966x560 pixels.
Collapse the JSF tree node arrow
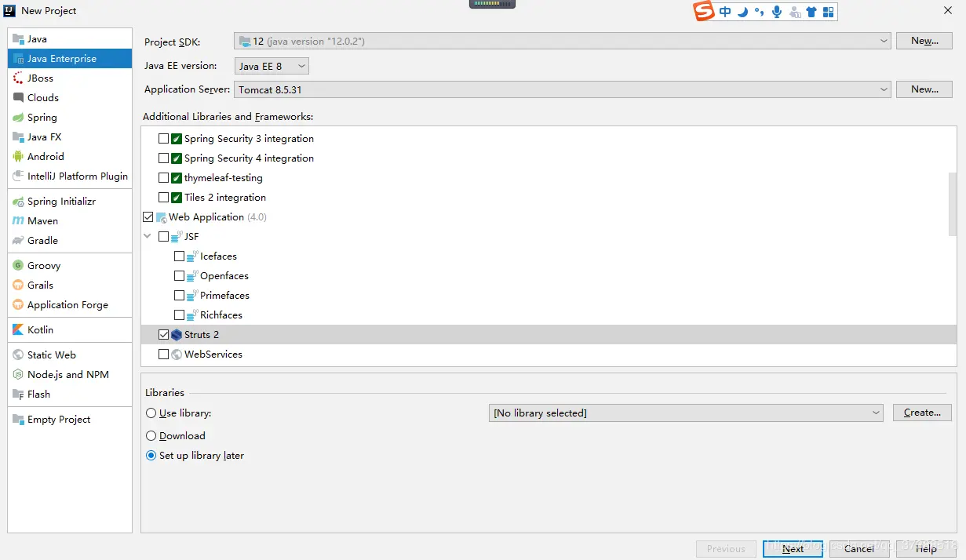click(148, 236)
